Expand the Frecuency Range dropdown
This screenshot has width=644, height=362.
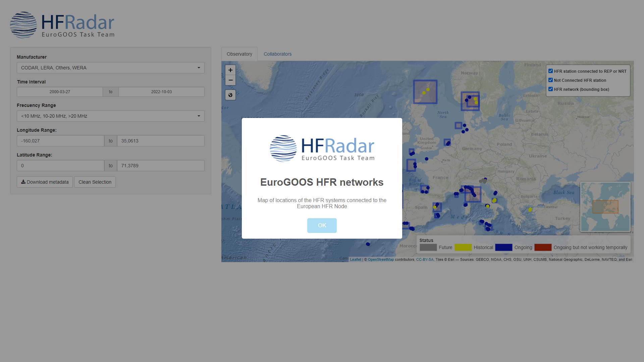click(111, 116)
